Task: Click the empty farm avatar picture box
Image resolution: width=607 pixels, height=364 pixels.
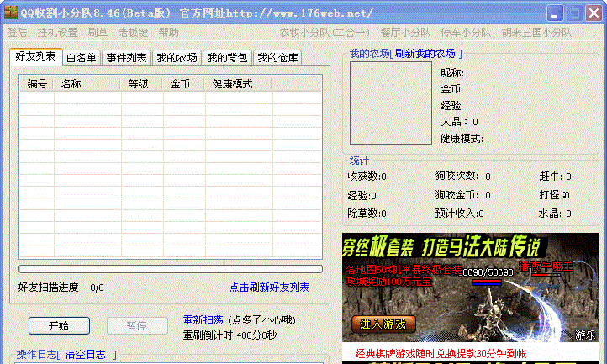Action: pos(391,103)
